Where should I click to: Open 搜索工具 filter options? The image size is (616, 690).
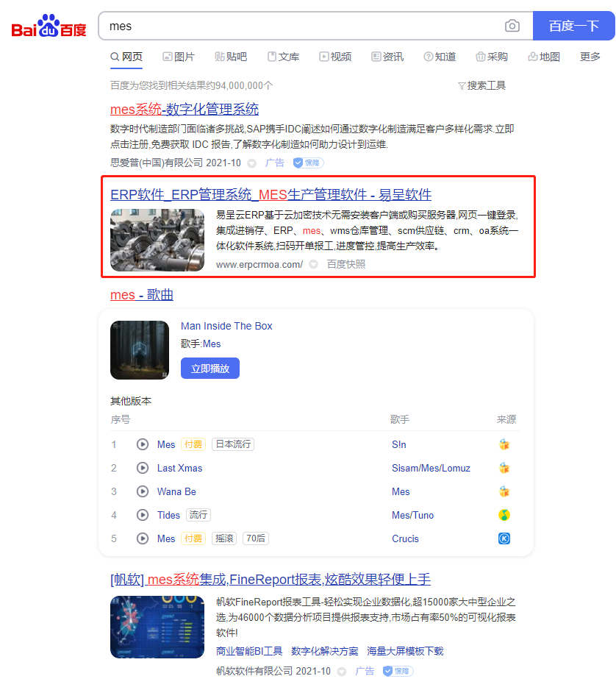(x=482, y=85)
